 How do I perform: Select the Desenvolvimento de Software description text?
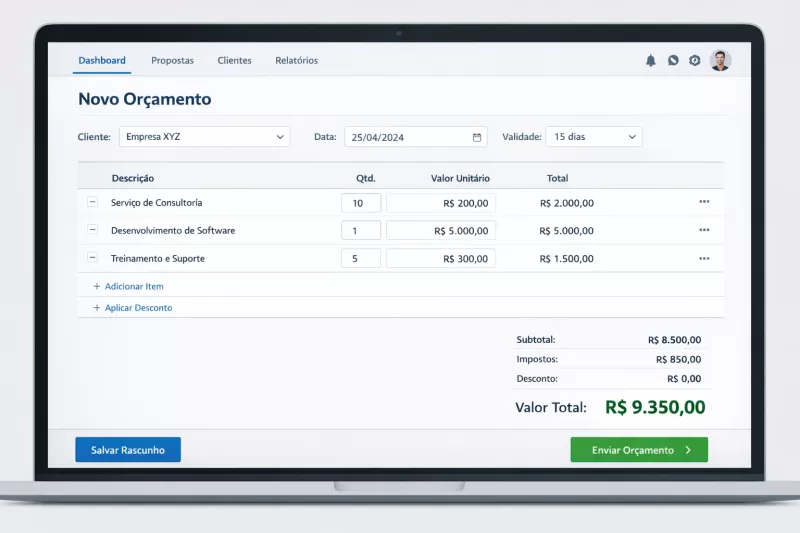(x=173, y=231)
